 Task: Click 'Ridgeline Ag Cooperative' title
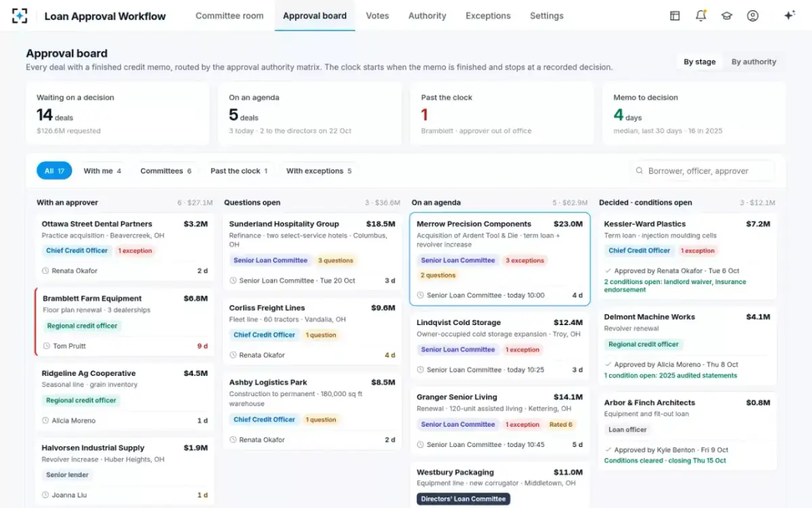point(89,373)
